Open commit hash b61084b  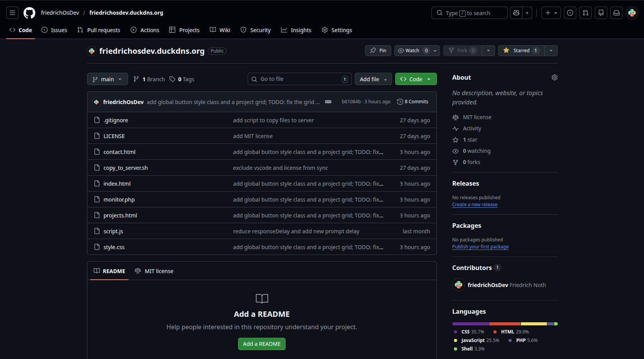tap(351, 102)
